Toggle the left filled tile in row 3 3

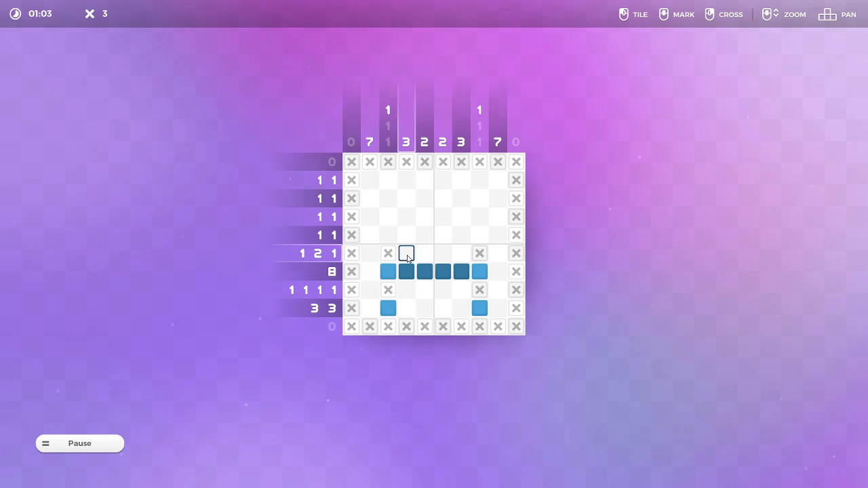388,308
